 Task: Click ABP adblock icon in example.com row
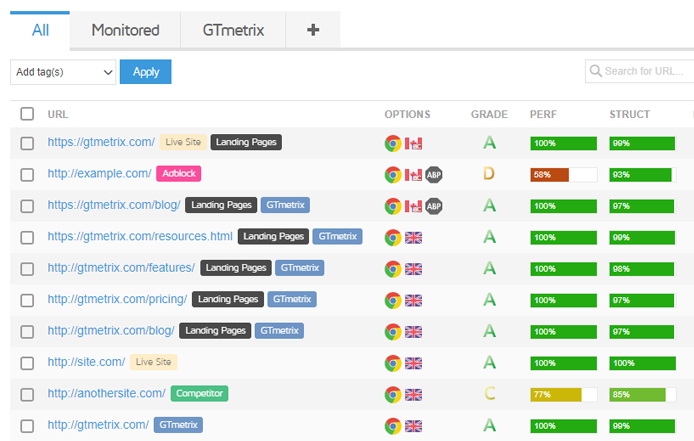434,175
